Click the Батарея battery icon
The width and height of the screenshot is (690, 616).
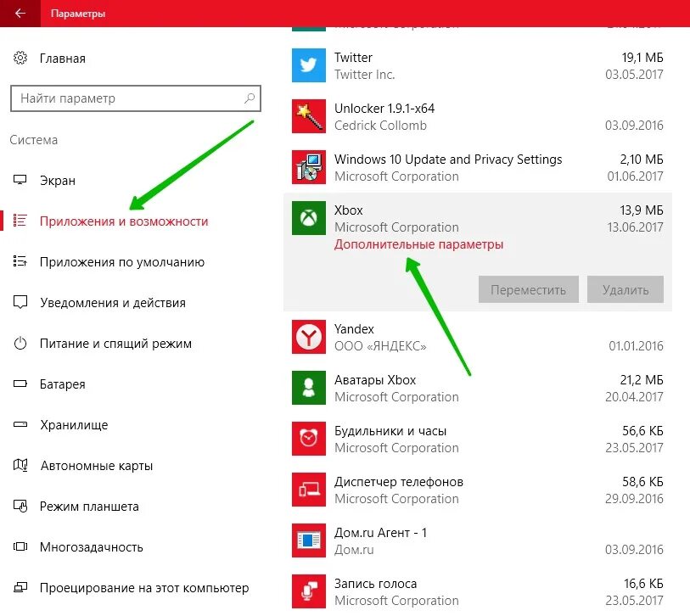(x=20, y=384)
